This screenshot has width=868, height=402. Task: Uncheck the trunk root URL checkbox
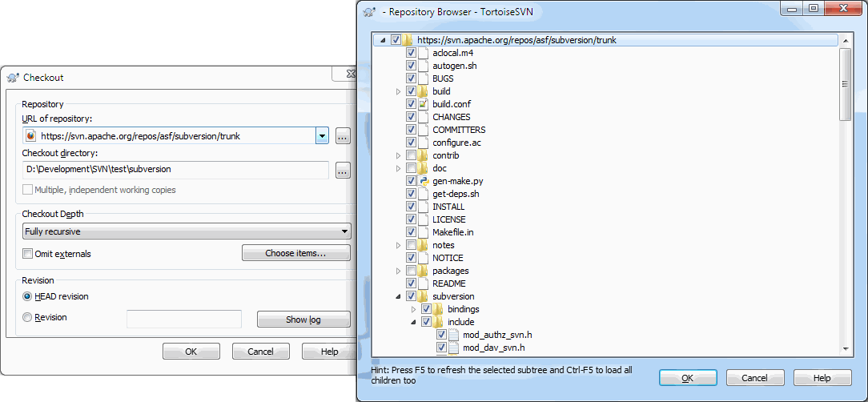pyautogui.click(x=396, y=40)
